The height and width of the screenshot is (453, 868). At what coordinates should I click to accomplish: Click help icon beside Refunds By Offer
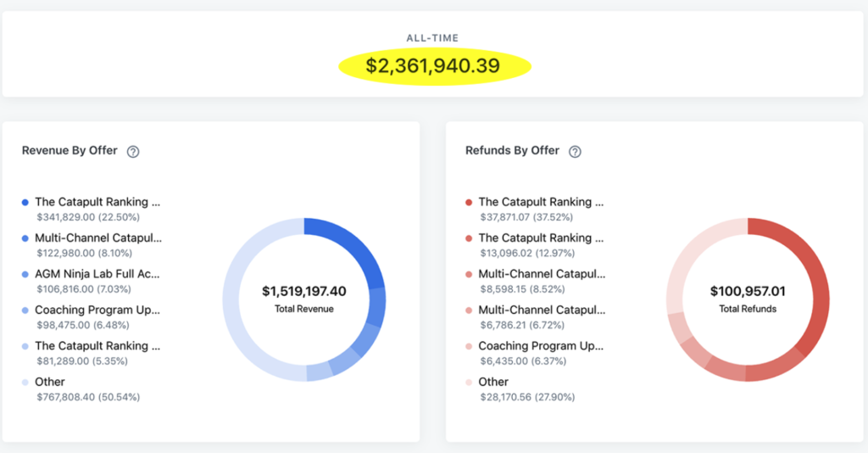pos(575,152)
